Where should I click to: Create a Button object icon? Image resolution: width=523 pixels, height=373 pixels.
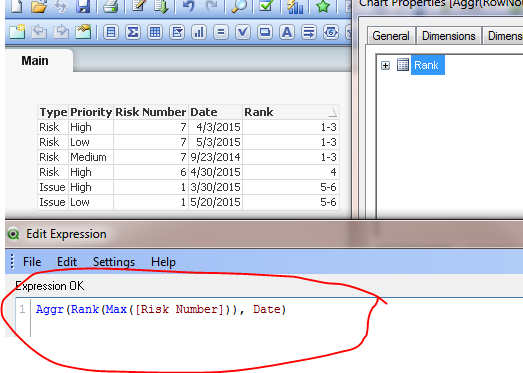tap(265, 32)
